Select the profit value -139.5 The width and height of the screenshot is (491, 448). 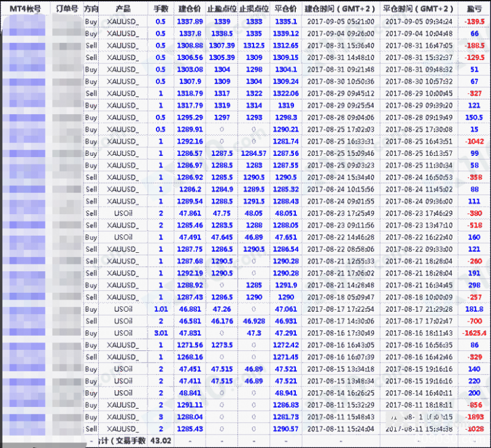pos(474,21)
